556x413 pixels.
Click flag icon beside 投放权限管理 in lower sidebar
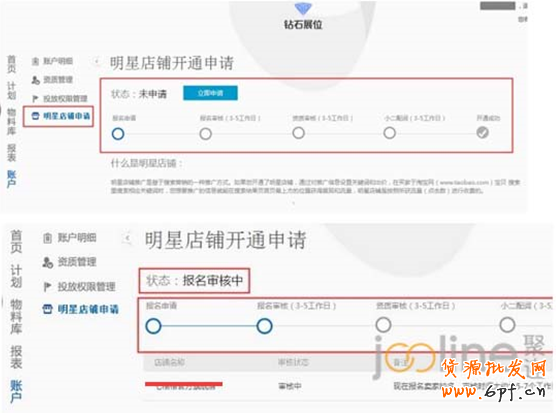point(47,286)
